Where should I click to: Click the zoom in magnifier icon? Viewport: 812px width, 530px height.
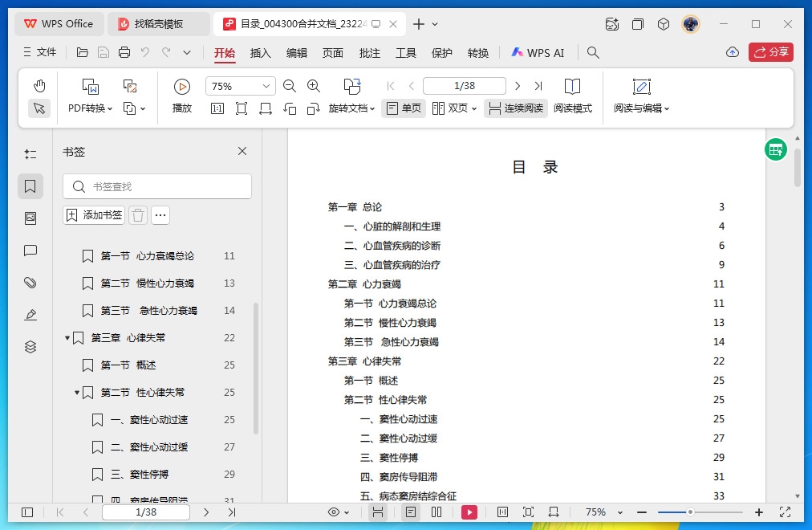point(314,86)
